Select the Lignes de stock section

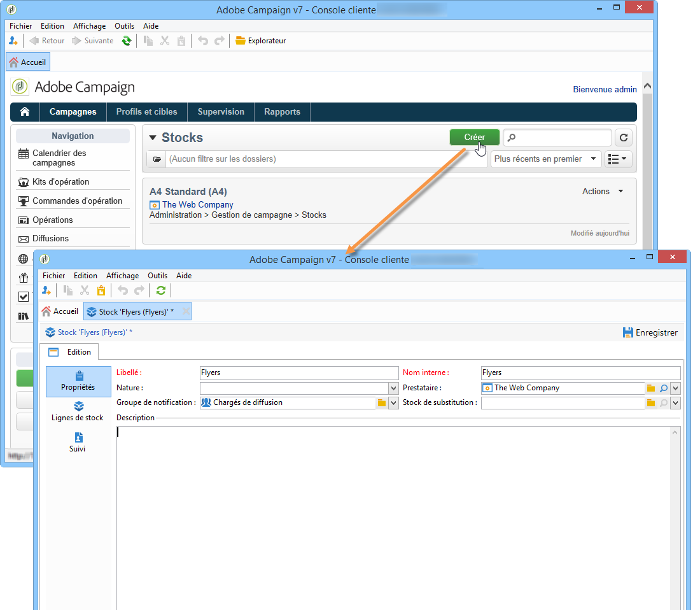(77, 412)
